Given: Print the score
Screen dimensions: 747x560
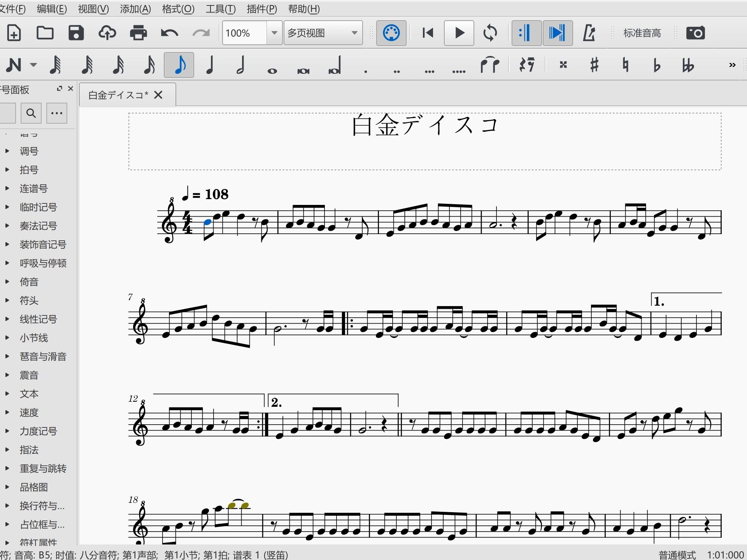Looking at the screenshot, I should click(139, 33).
